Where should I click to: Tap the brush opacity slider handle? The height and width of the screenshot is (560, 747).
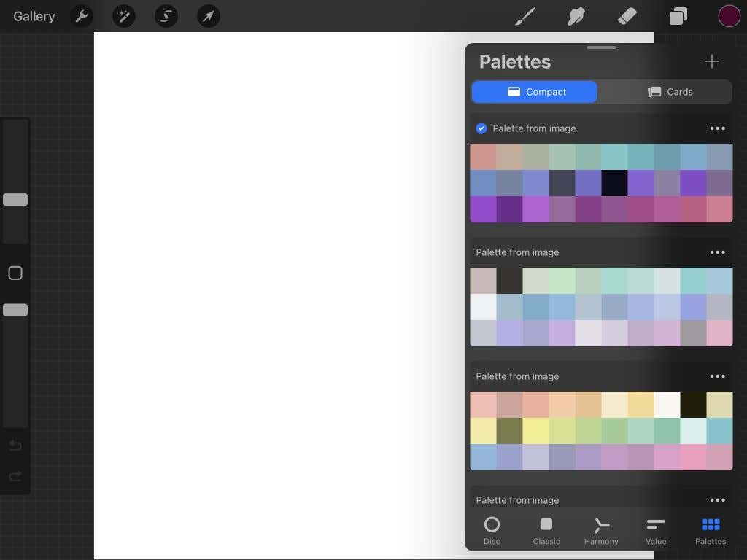pyautogui.click(x=15, y=310)
